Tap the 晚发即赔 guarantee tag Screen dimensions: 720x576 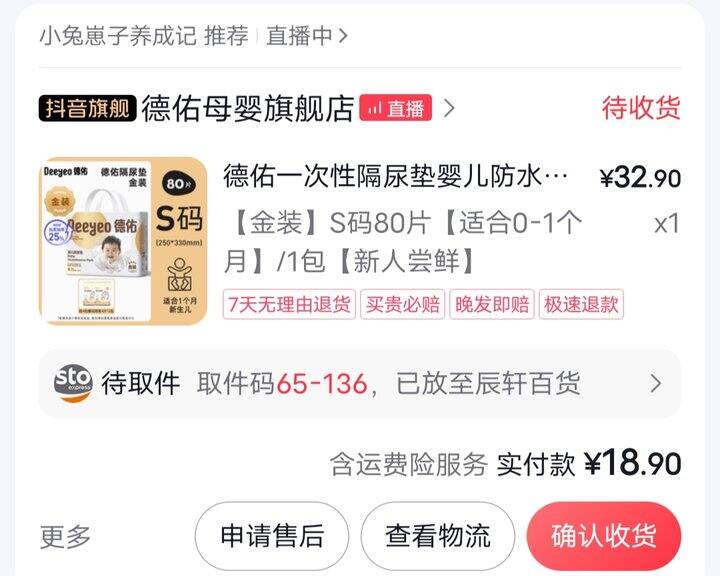492,304
